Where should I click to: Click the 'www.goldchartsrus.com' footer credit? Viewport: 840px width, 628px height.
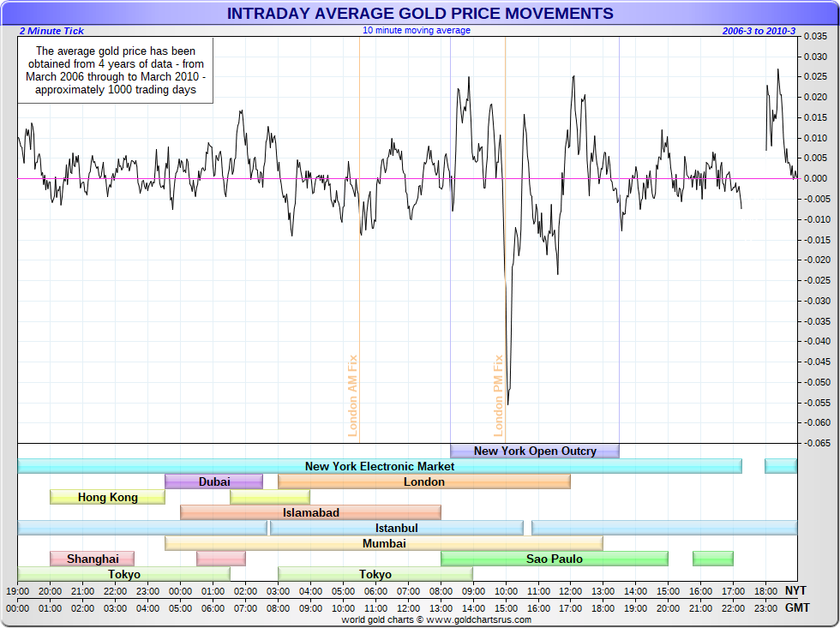(x=478, y=620)
